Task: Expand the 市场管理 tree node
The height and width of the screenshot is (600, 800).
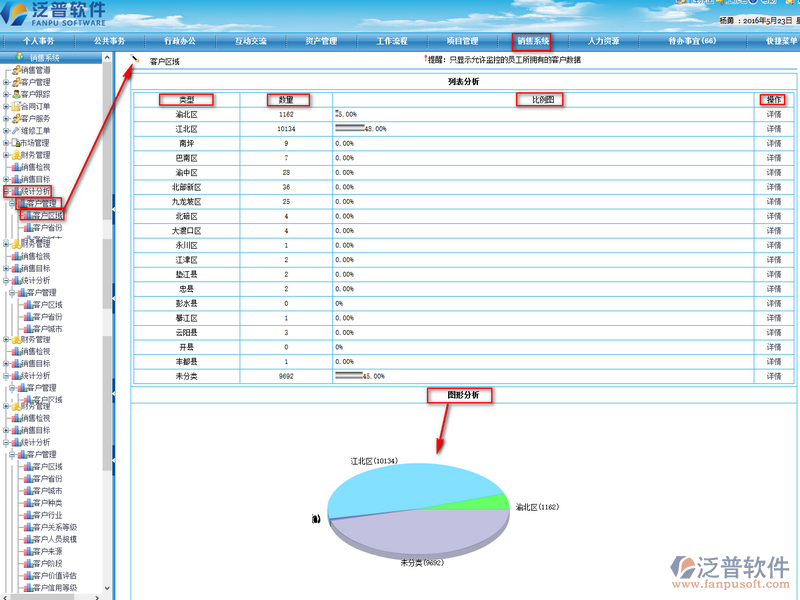Action: (x=6, y=143)
